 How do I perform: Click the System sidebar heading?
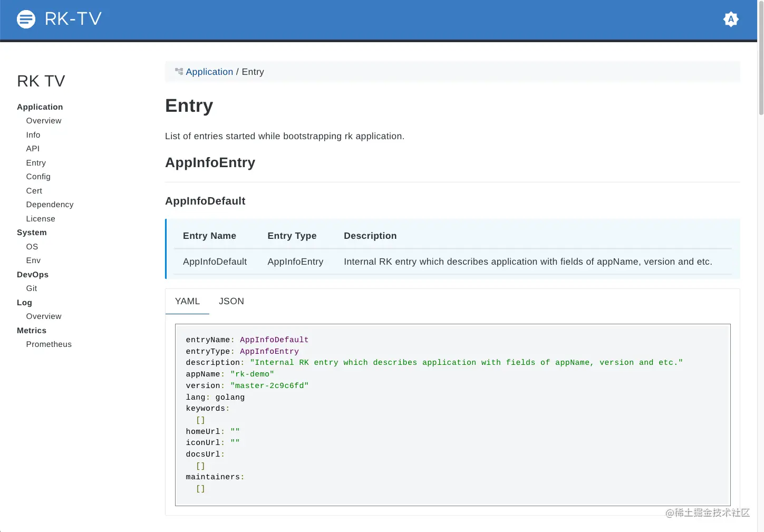[32, 233]
